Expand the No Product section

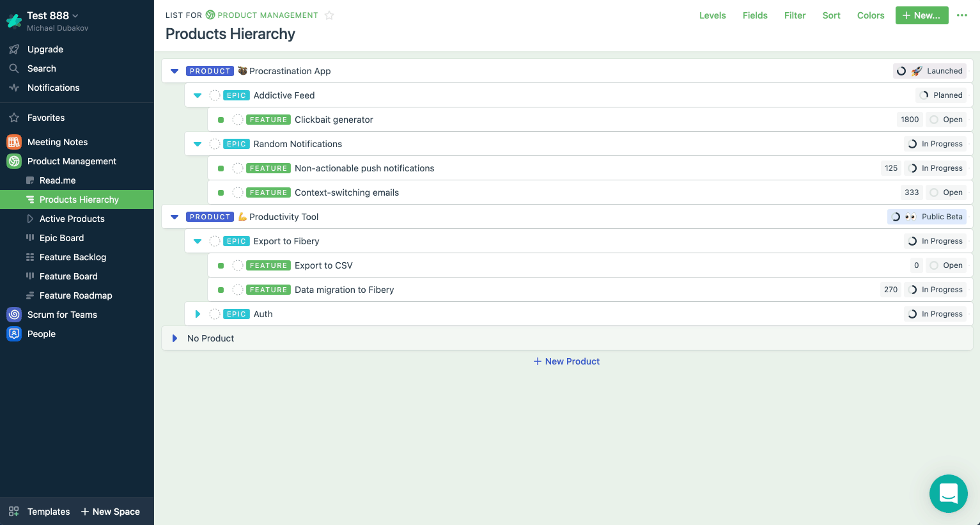click(x=175, y=338)
